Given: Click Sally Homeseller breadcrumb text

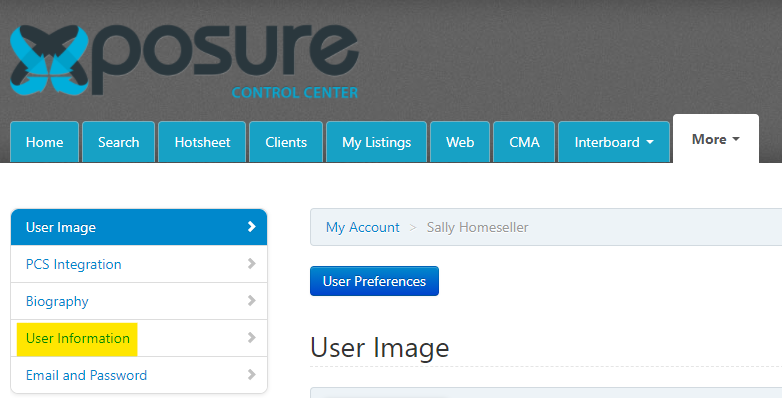Looking at the screenshot, I should pyautogui.click(x=477, y=227).
